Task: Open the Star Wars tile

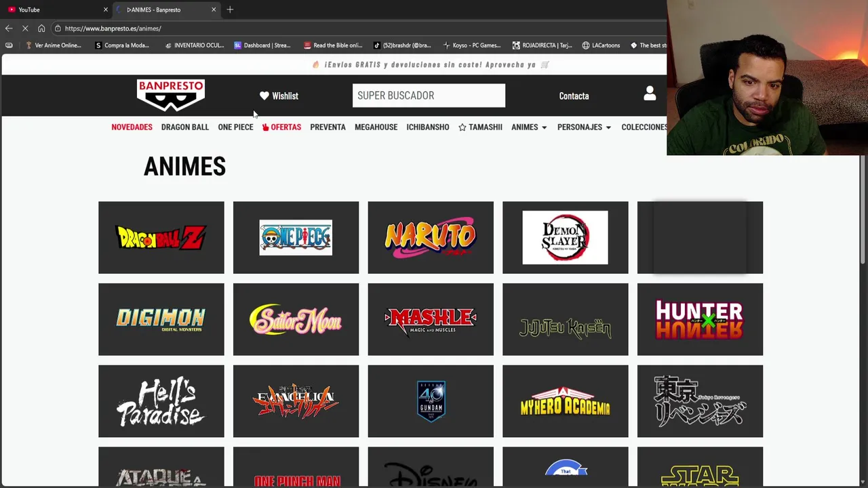Action: click(700, 467)
